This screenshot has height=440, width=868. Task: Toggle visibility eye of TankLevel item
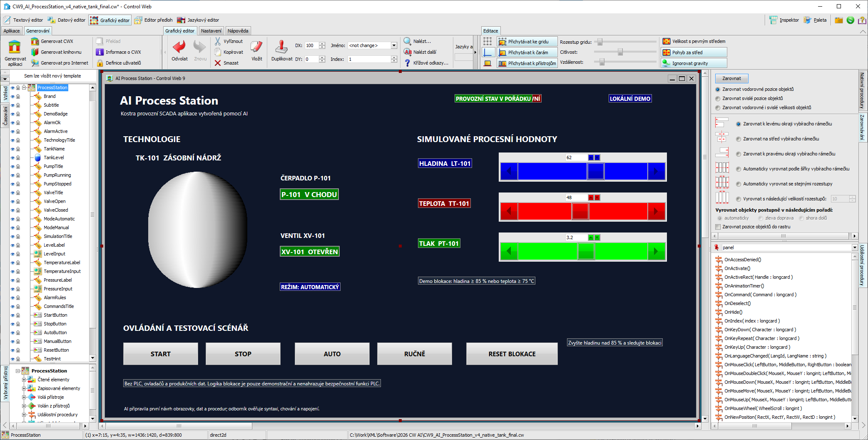coord(12,158)
